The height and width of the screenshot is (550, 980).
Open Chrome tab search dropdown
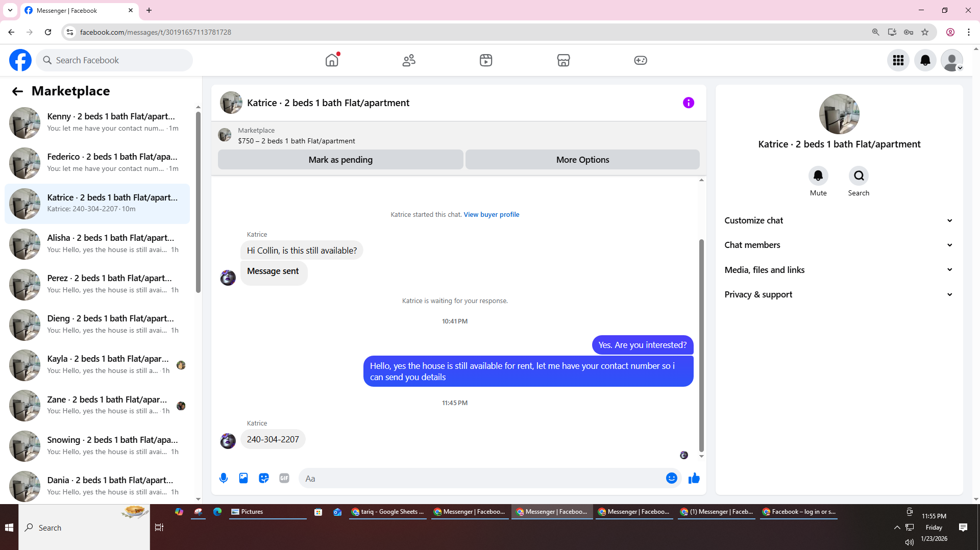coord(10,10)
